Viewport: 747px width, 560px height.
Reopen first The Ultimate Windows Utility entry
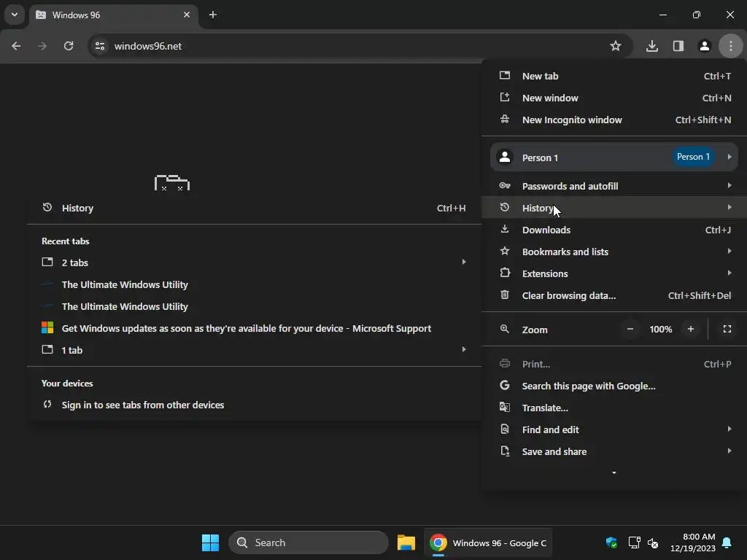254,285
